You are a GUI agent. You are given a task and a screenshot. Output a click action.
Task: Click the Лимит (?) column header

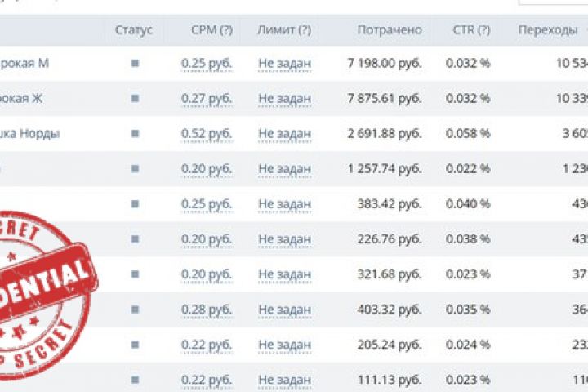pyautogui.click(x=283, y=30)
